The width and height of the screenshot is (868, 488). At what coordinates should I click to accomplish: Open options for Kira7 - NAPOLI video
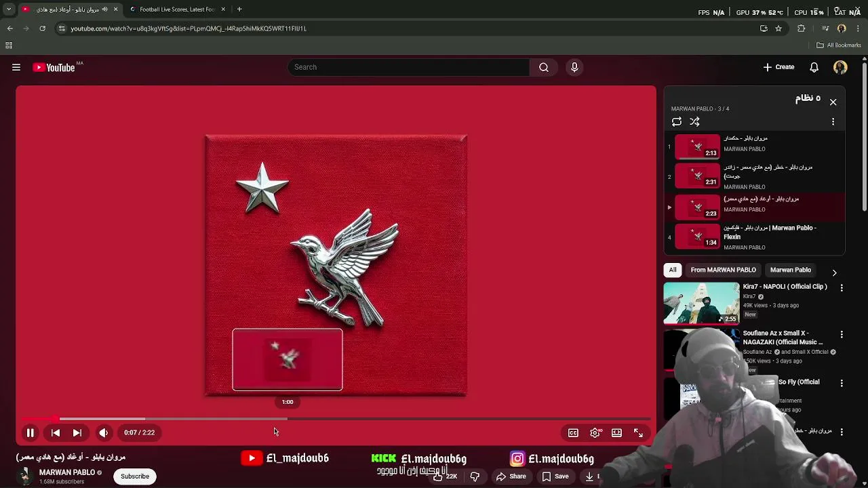tap(842, 288)
